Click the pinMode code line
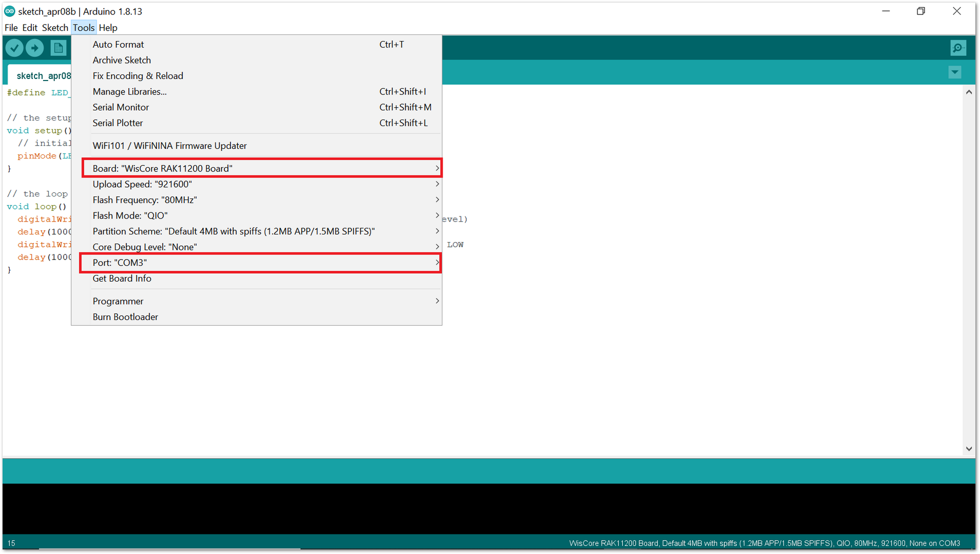Screen dimensions: 980x554 [44, 156]
